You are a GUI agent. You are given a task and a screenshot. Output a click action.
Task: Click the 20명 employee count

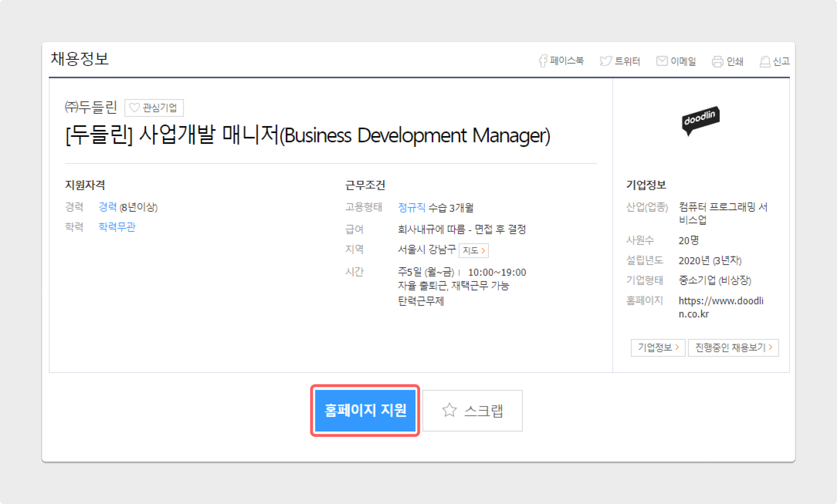(x=688, y=240)
